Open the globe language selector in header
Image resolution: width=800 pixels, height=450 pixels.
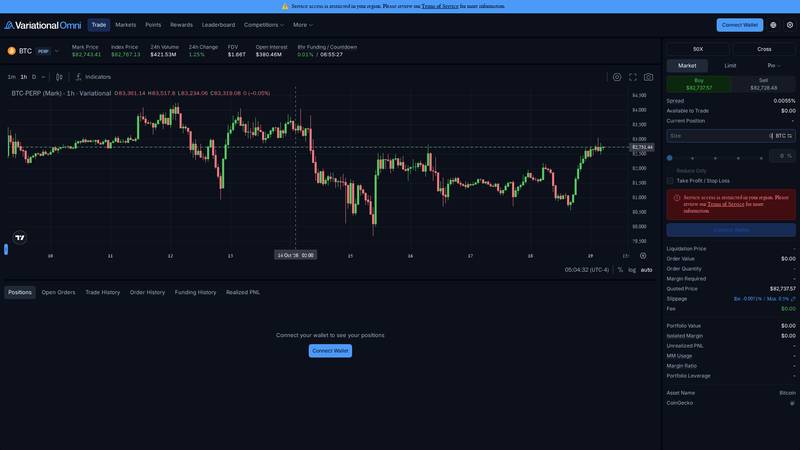773,25
